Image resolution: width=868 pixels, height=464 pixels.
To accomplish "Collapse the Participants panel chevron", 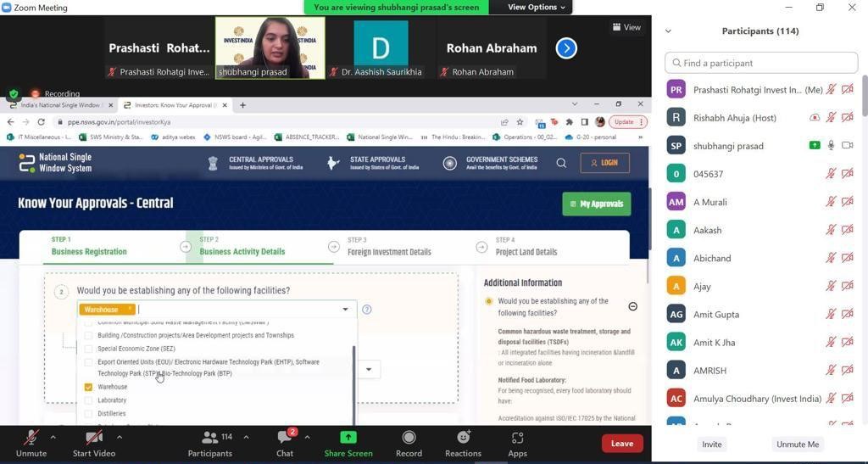I will [668, 31].
